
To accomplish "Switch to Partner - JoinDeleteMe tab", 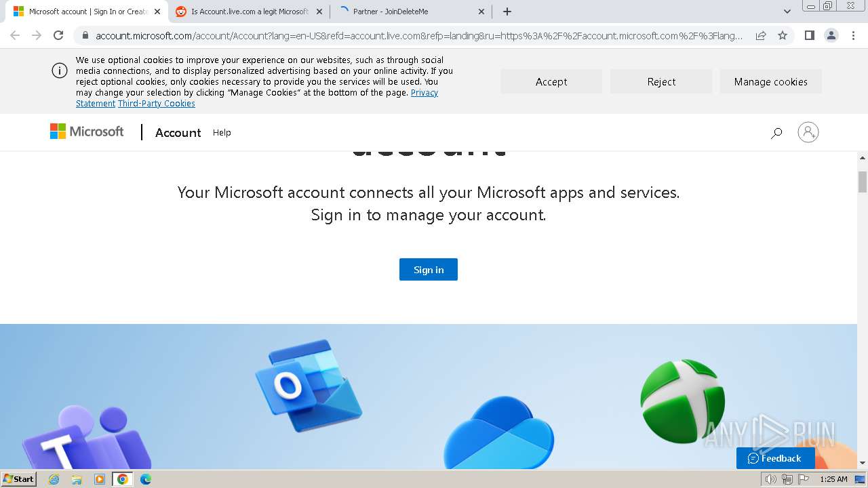I will 411,12.
